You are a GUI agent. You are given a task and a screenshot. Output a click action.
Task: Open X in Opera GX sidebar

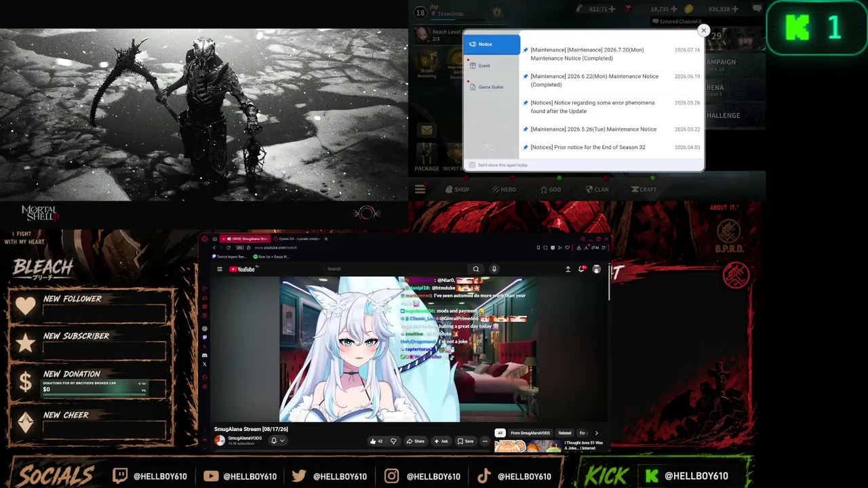205,364
